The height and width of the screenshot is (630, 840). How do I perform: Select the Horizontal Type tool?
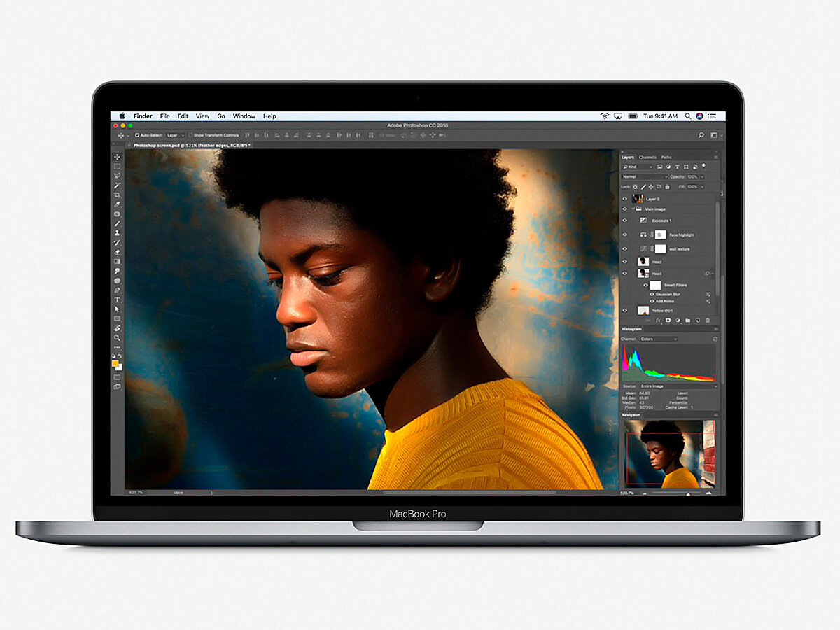118,300
